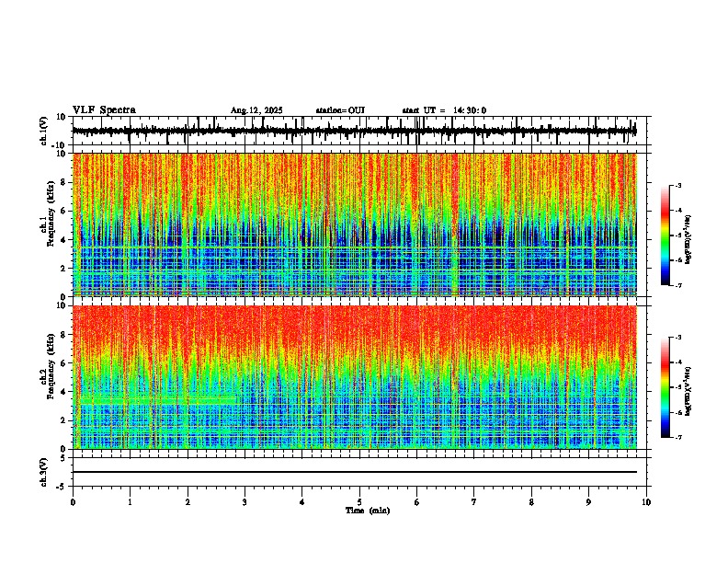Click the "0" tick label on time axis
Image resolution: width=728 pixels, height=563 pixels.
73,502
